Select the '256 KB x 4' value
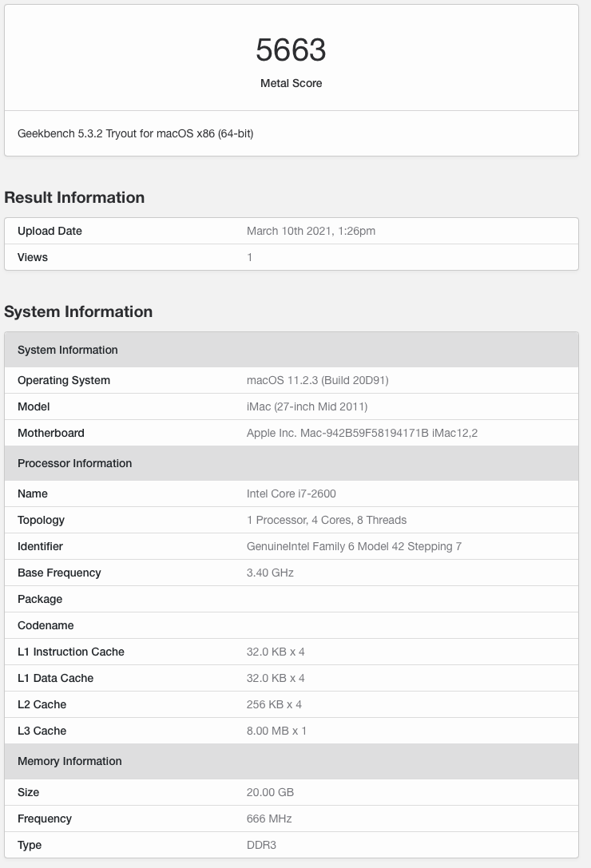 click(274, 704)
